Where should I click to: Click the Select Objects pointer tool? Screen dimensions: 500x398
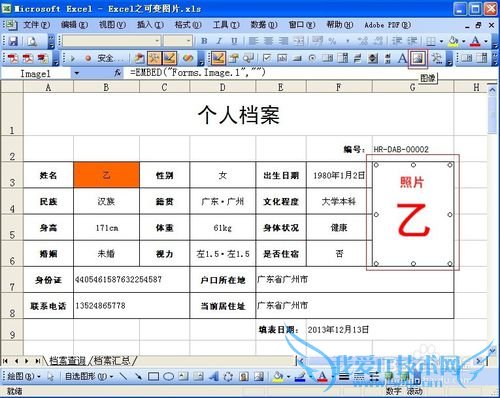pos(50,377)
